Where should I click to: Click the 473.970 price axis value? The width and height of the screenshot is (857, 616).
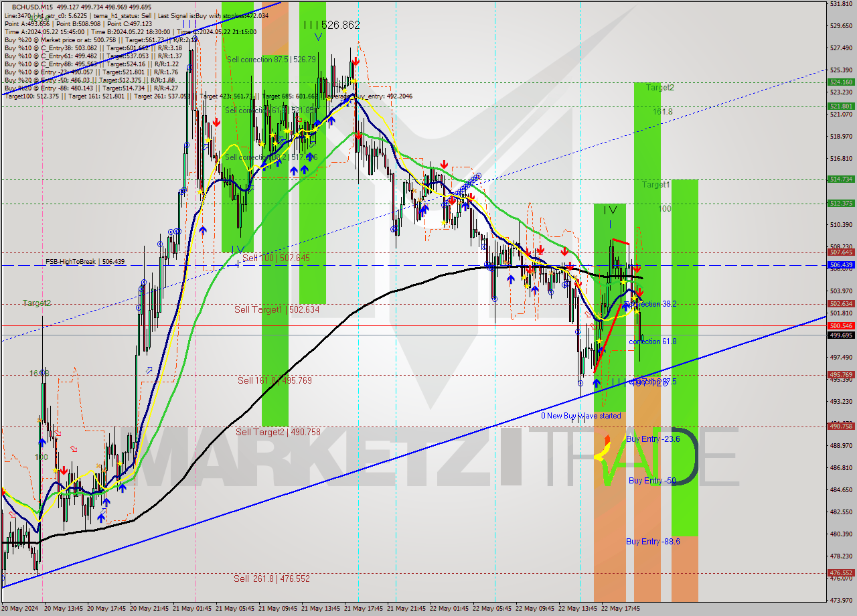pyautogui.click(x=841, y=600)
